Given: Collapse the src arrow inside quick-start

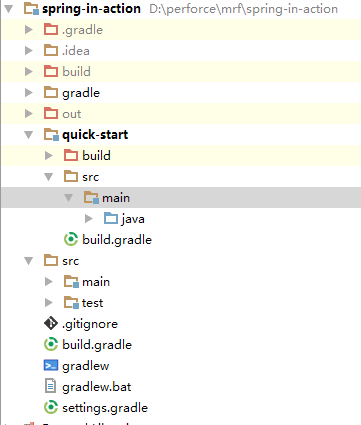Looking at the screenshot, I should pos(49,177).
